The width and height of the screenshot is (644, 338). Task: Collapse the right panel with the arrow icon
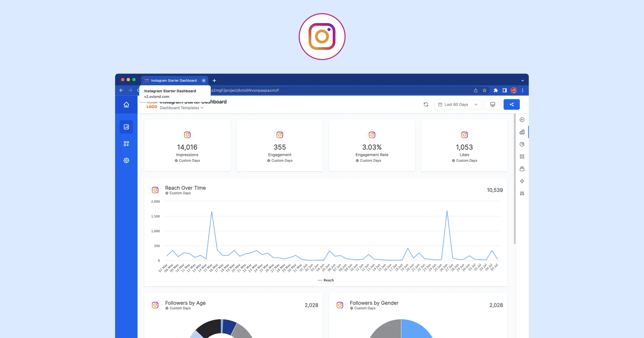tap(522, 120)
